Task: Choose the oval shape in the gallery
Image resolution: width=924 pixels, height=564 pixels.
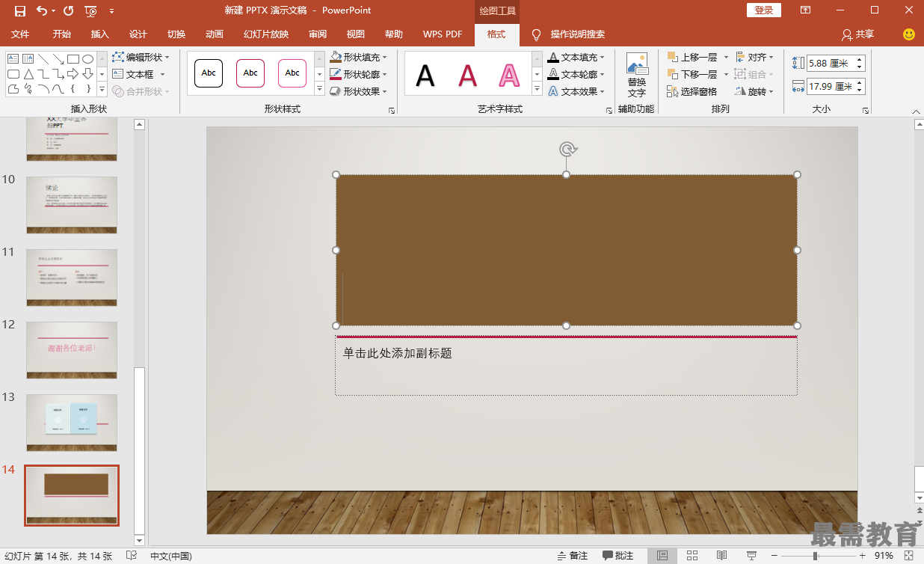Action: (x=87, y=58)
